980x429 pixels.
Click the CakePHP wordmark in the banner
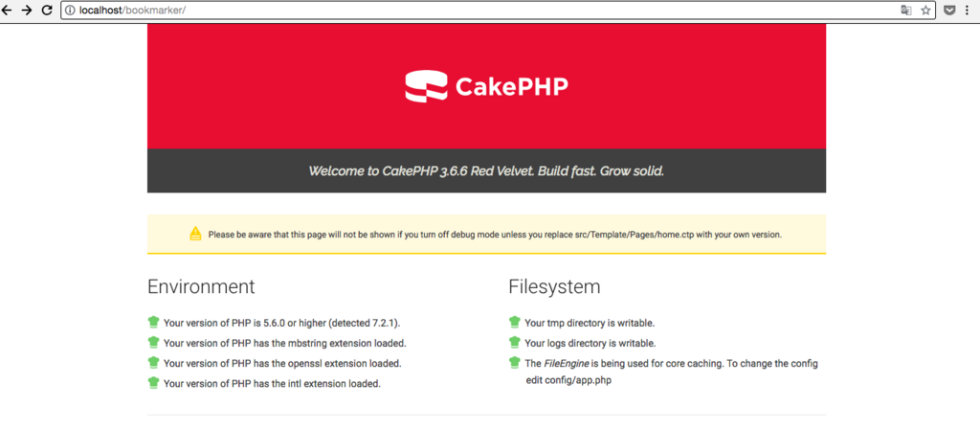click(x=511, y=87)
